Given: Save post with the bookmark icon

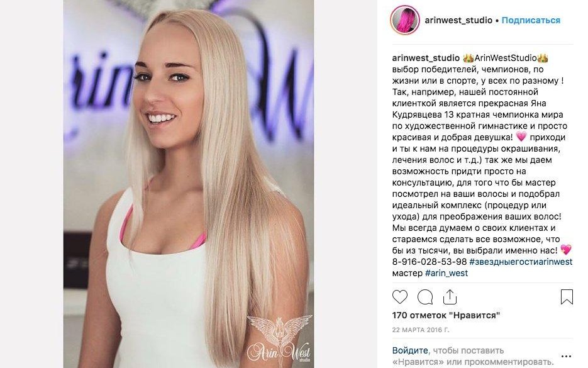Looking at the screenshot, I should pyautogui.click(x=567, y=297).
